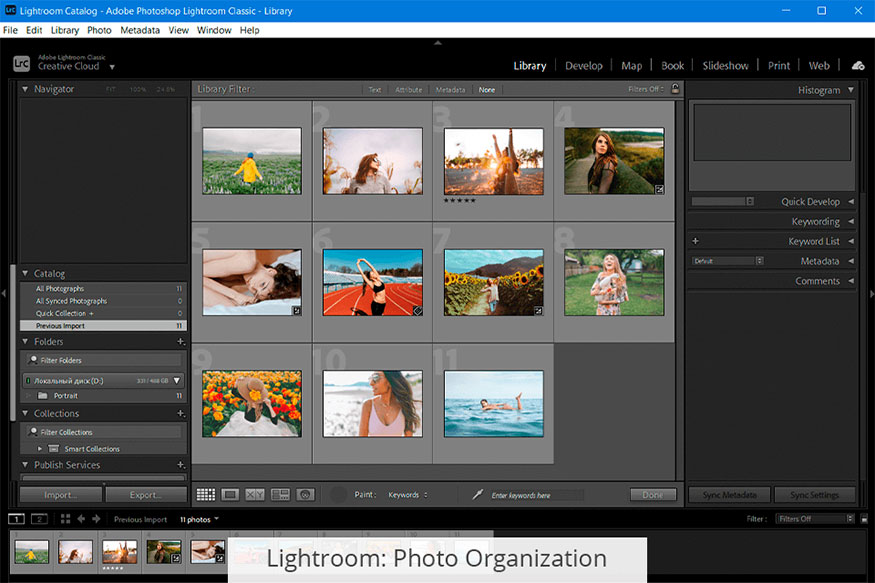Screen dimensions: 875x583
Task: Select the Attribute library filter
Action: (408, 89)
